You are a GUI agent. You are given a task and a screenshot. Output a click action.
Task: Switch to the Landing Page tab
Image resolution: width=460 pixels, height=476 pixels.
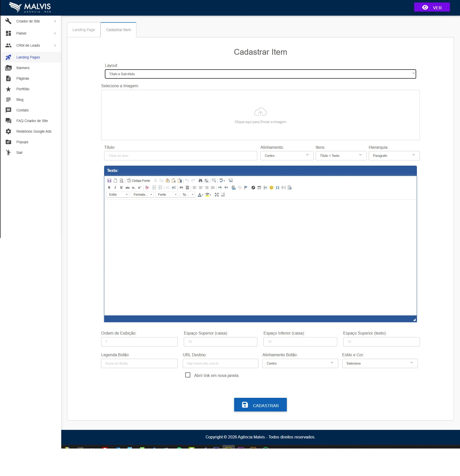(x=84, y=29)
